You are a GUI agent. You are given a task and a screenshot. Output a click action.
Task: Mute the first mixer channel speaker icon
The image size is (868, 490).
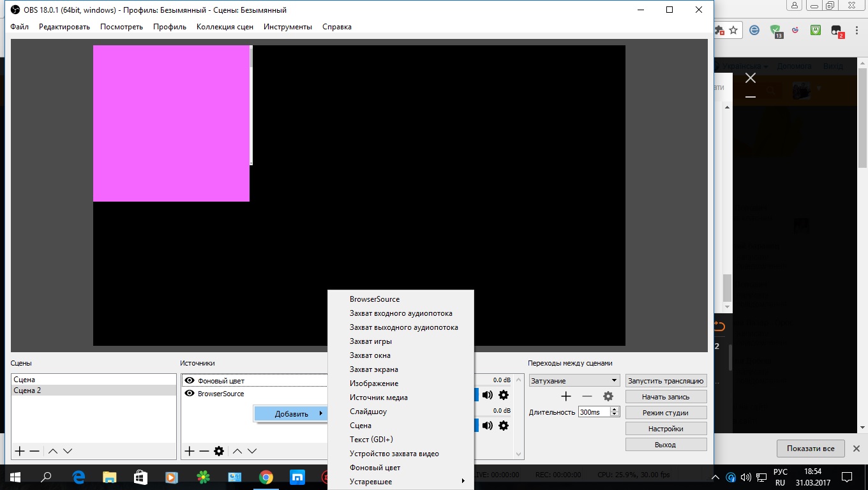488,396
